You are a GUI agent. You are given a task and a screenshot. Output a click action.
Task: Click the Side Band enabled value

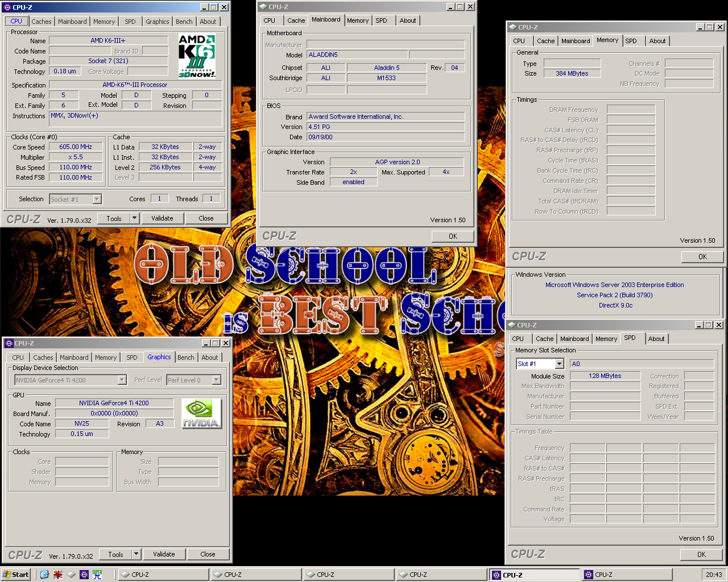pyautogui.click(x=353, y=182)
